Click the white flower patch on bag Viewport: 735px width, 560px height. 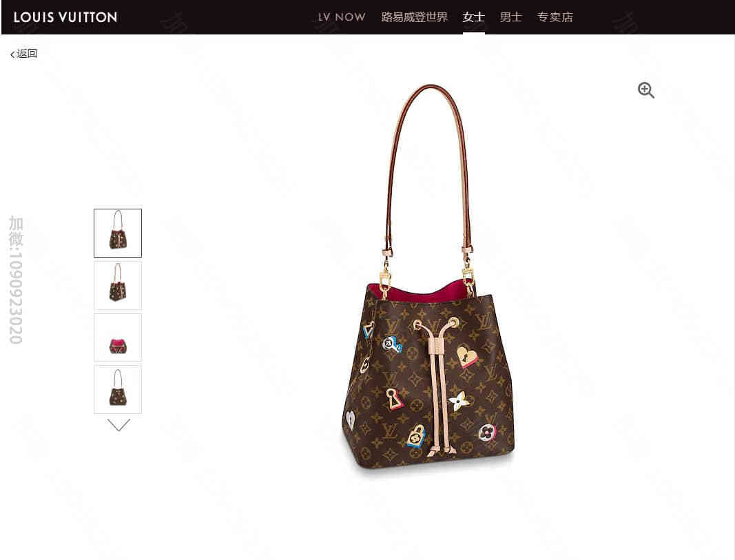(459, 401)
